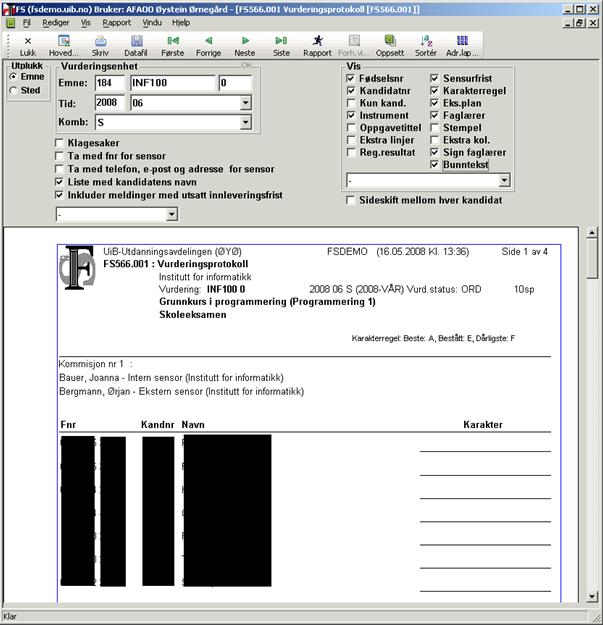
Task: Click the green menu-bar application icon
Action: click(x=10, y=23)
